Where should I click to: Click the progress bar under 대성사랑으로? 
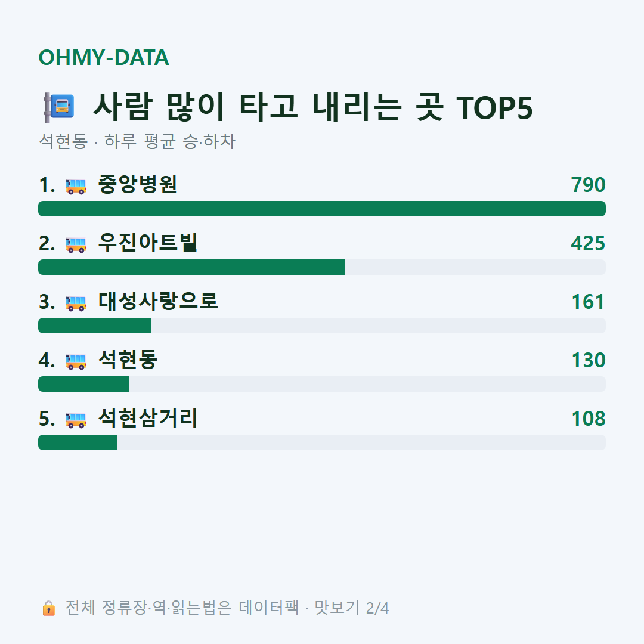(x=322, y=326)
